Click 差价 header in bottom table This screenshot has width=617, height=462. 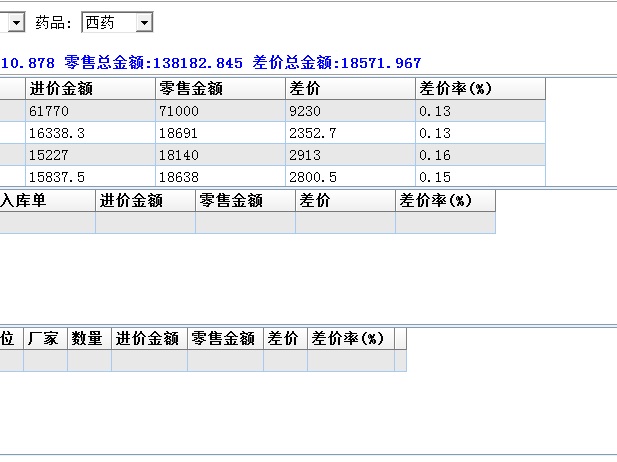pyautogui.click(x=285, y=338)
